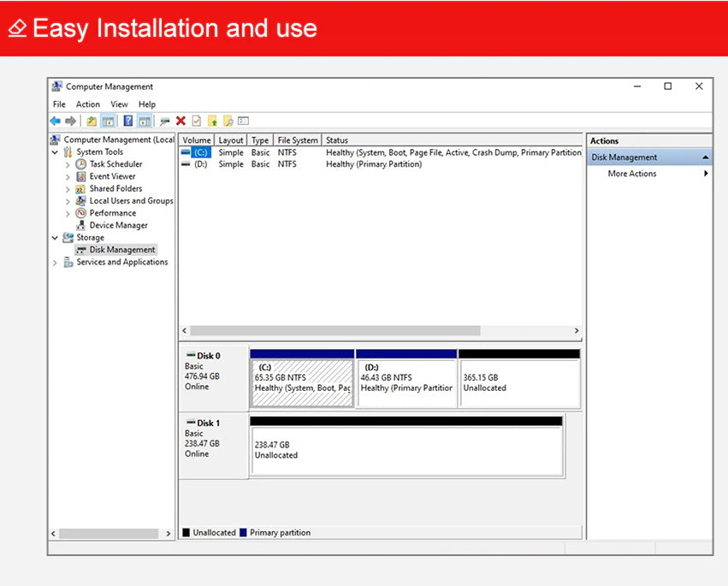Viewport: 728px width, 586px height.
Task: Open the Task Scheduler node
Action: point(115,164)
